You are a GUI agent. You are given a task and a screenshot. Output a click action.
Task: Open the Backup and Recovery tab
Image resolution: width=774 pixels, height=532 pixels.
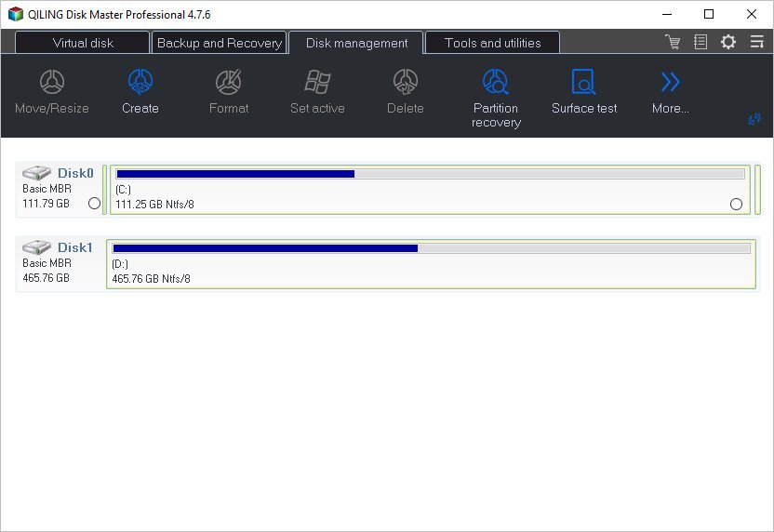(219, 43)
